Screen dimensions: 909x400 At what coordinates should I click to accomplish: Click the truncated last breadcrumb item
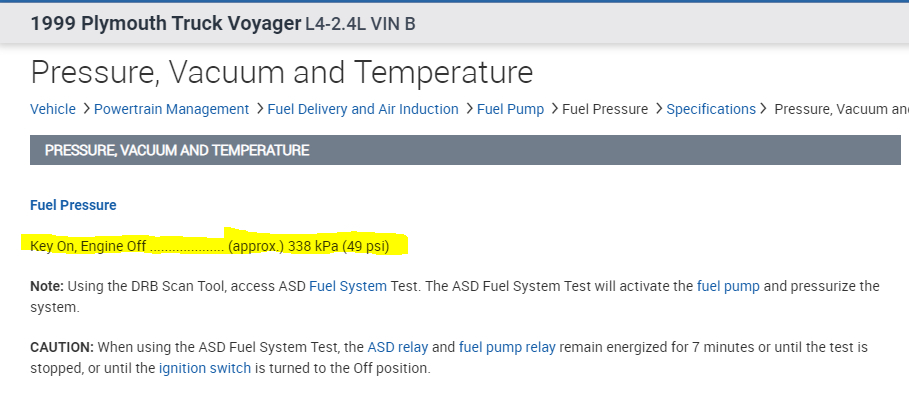pos(840,109)
